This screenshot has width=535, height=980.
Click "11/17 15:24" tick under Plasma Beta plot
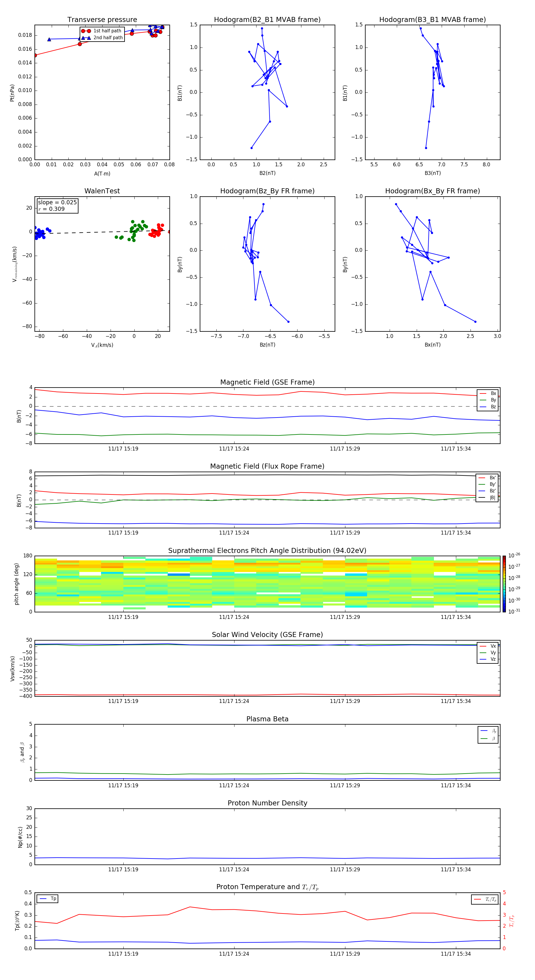[234, 785]
